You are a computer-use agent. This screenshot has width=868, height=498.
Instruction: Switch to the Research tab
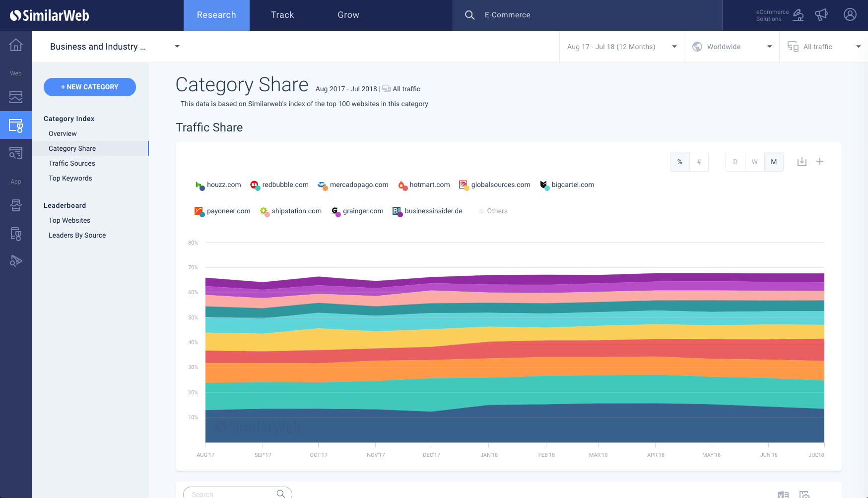pyautogui.click(x=216, y=15)
